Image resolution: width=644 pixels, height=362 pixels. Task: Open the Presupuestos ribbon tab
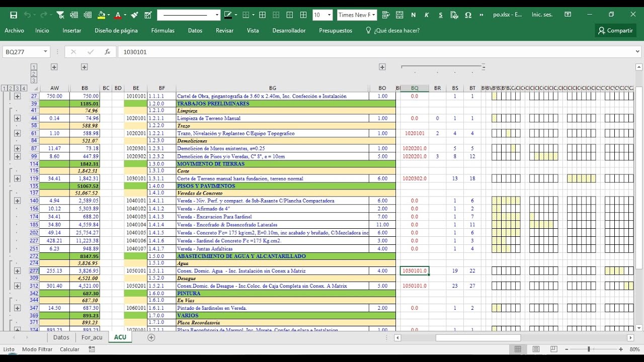tap(336, 31)
